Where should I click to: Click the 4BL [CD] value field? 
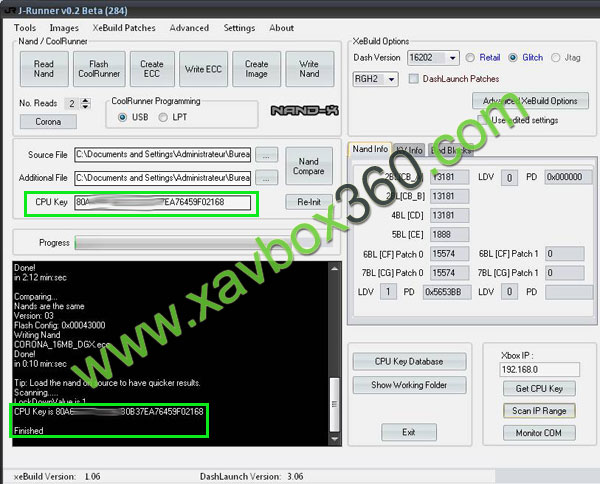(x=450, y=215)
